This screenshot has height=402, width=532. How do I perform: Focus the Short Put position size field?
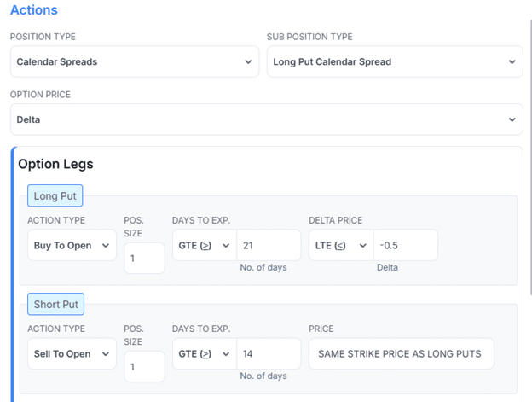(144, 366)
